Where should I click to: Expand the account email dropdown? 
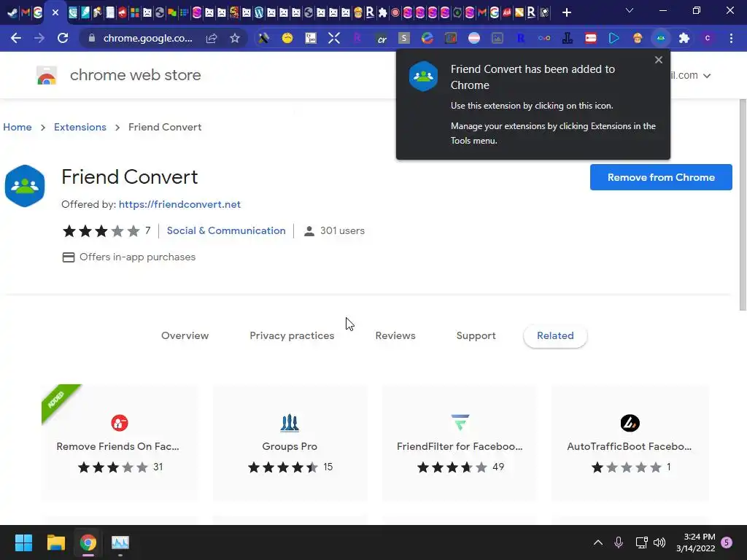click(706, 76)
